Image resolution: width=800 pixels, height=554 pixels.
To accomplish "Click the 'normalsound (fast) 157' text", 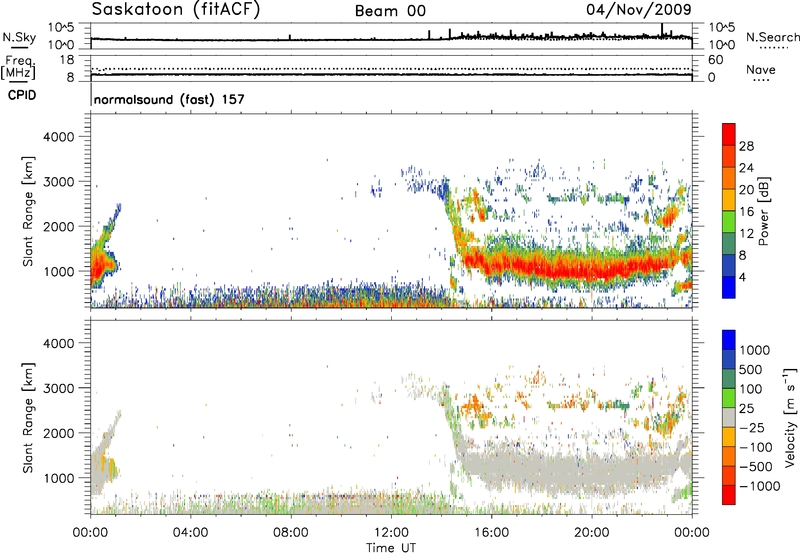I will tap(169, 99).
